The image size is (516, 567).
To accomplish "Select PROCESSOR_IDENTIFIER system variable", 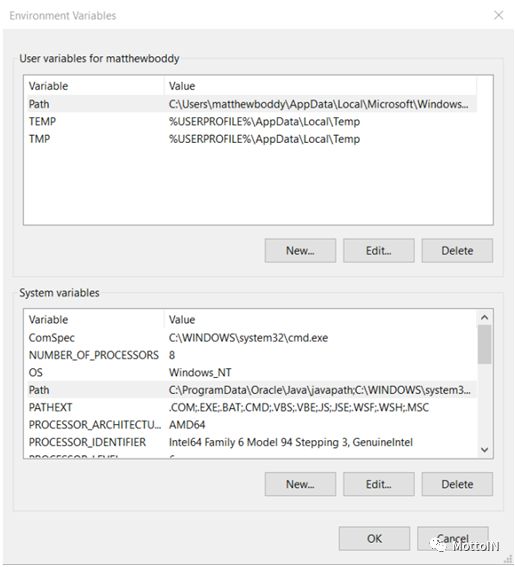I will [x=252, y=442].
